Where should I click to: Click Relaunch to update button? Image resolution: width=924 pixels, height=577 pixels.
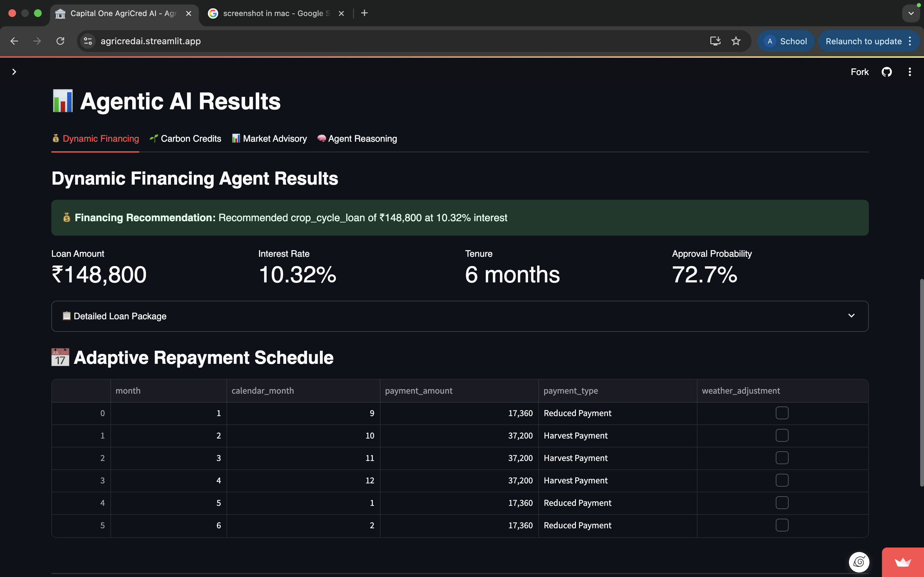[x=863, y=41]
